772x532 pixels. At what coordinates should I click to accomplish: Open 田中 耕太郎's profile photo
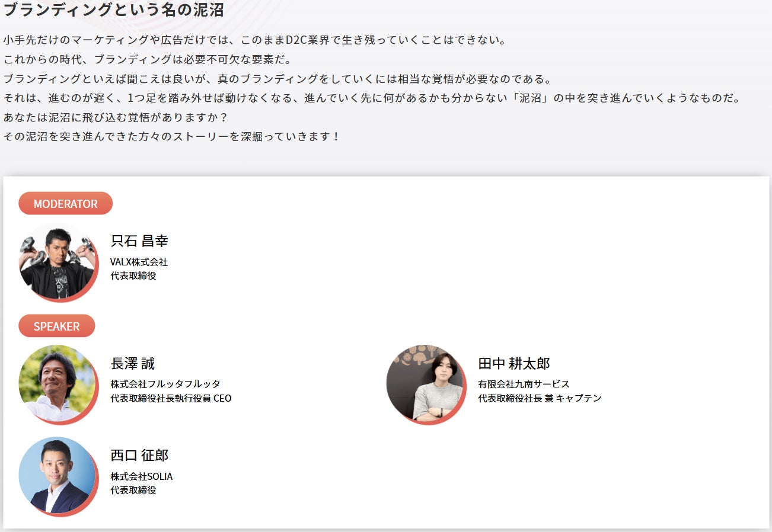(426, 384)
